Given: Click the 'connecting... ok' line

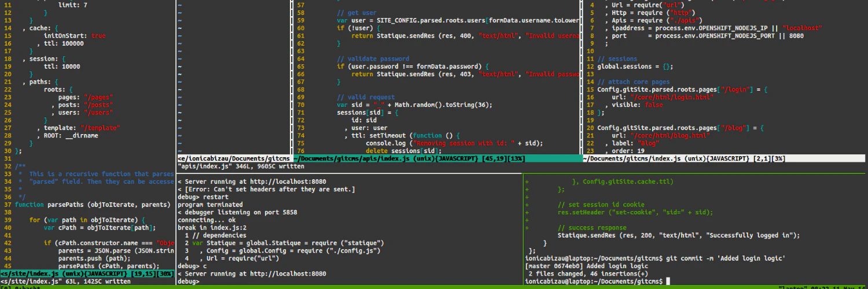Looking at the screenshot, I should 207,221.
